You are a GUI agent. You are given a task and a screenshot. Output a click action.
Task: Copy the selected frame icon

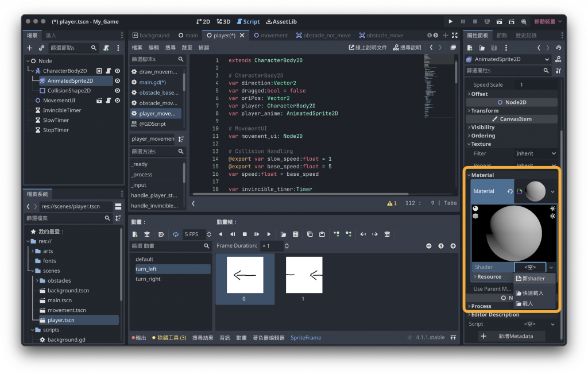(310, 234)
